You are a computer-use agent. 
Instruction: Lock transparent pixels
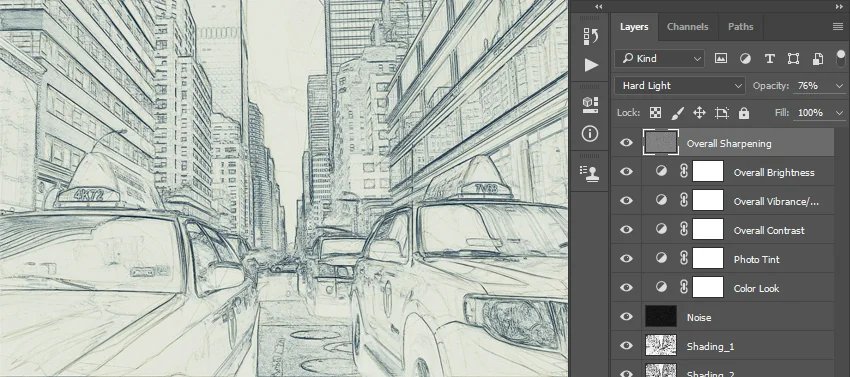click(x=655, y=113)
